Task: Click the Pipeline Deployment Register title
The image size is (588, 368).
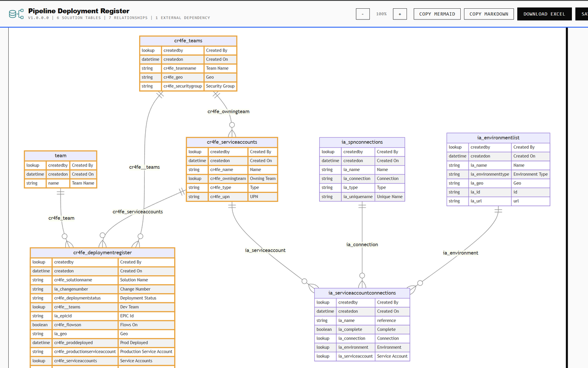Action: click(79, 11)
